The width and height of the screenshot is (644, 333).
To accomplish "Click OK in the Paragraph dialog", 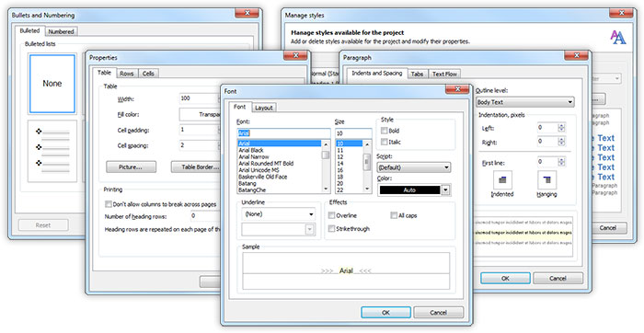I will (x=506, y=279).
